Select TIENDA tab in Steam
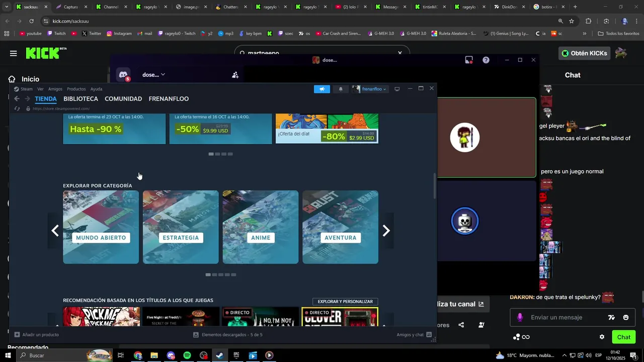 click(46, 99)
